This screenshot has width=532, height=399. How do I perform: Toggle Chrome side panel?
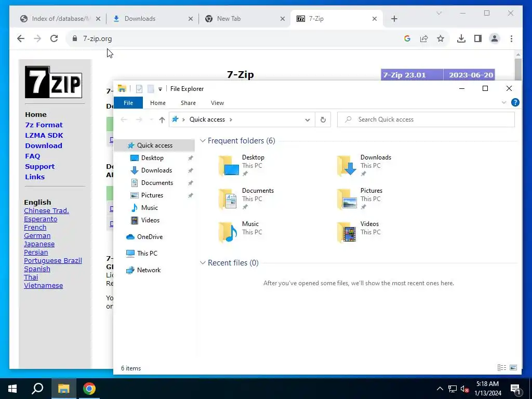(478, 38)
